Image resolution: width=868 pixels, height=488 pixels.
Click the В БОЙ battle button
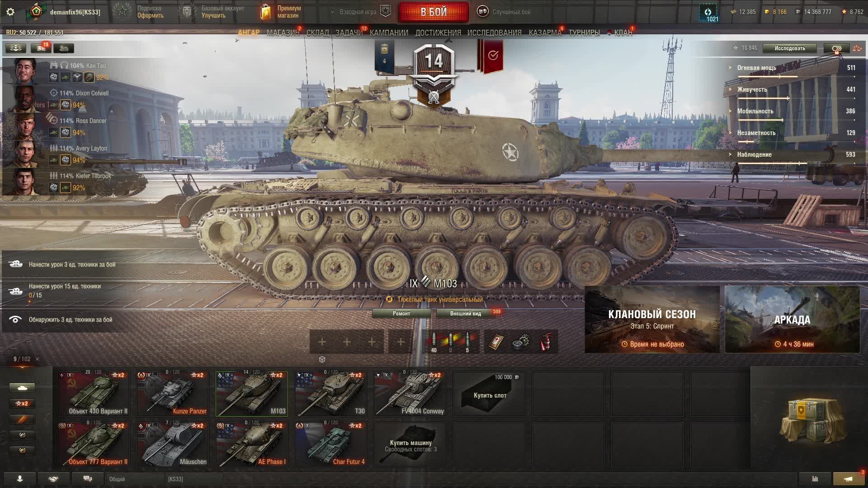434,12
